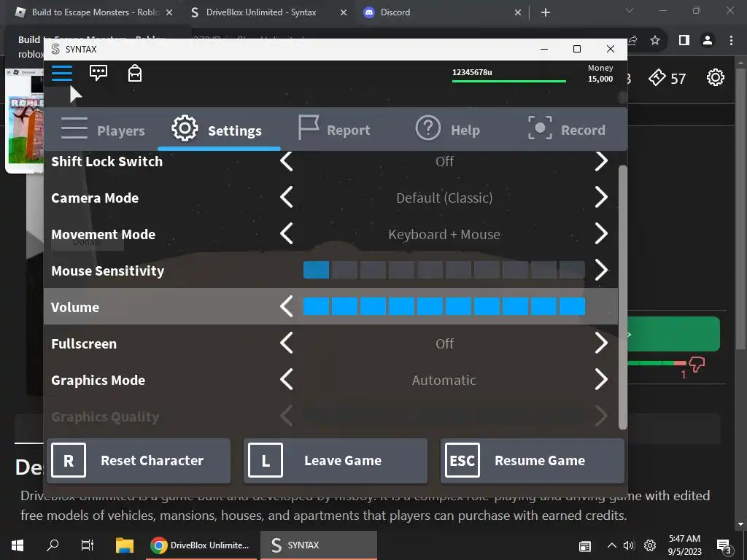Toggle Shift Lock Switch with left arrow
This screenshot has height=560, width=747.
(286, 161)
